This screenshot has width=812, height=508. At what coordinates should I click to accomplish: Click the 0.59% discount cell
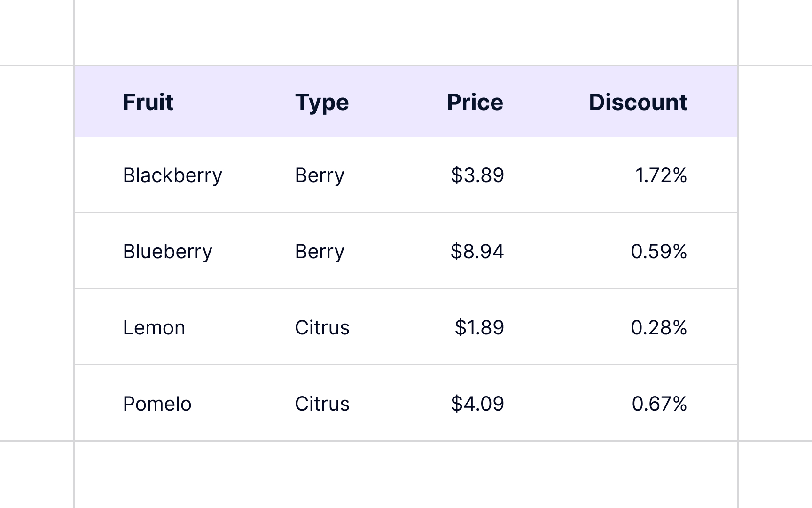pos(659,252)
